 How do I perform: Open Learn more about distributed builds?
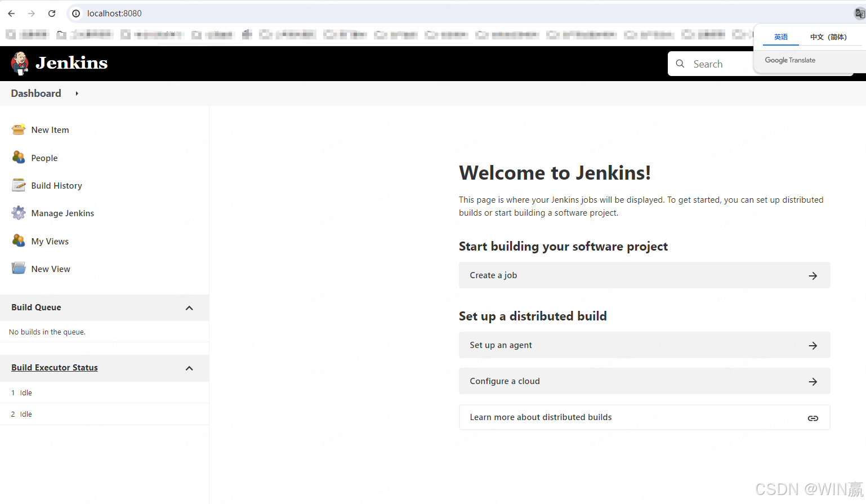644,417
